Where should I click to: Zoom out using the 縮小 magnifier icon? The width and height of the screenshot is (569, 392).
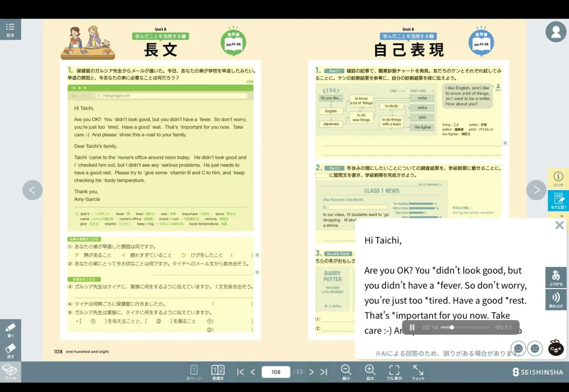pyautogui.click(x=346, y=371)
